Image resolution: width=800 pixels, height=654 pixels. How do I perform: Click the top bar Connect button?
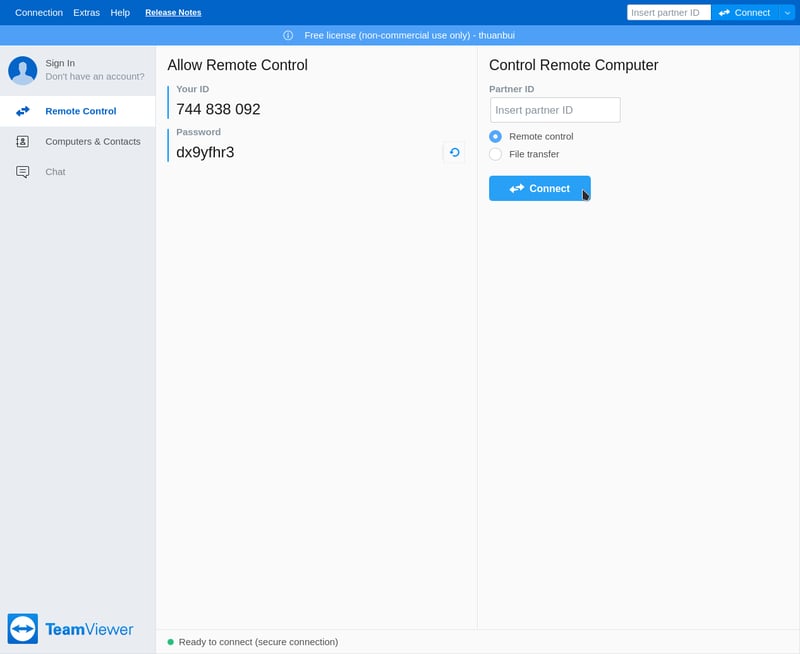click(745, 13)
